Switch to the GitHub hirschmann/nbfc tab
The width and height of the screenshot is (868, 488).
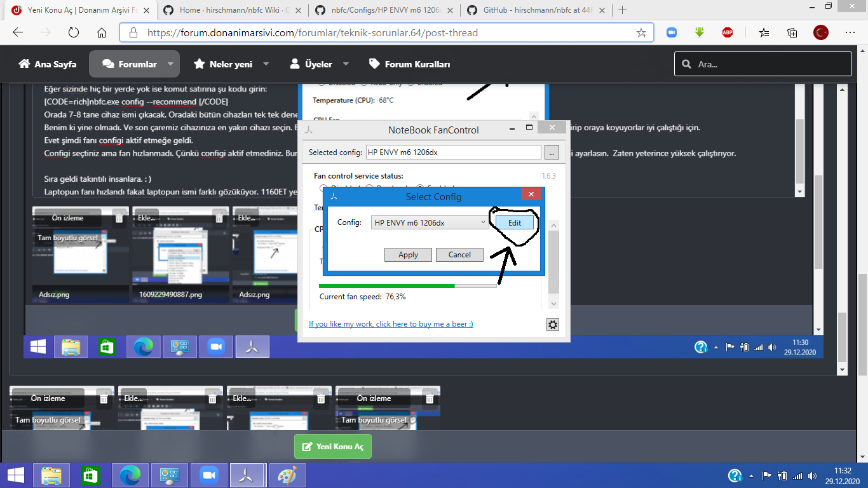point(534,10)
